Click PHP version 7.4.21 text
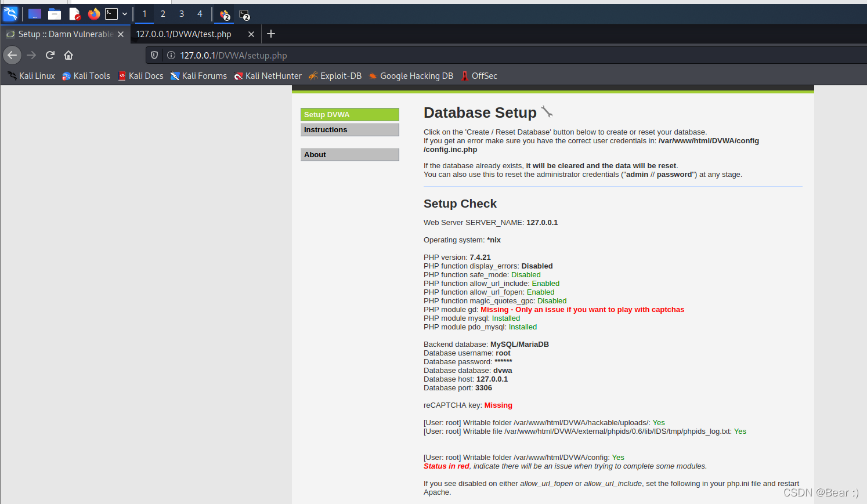867x504 pixels. (x=457, y=258)
